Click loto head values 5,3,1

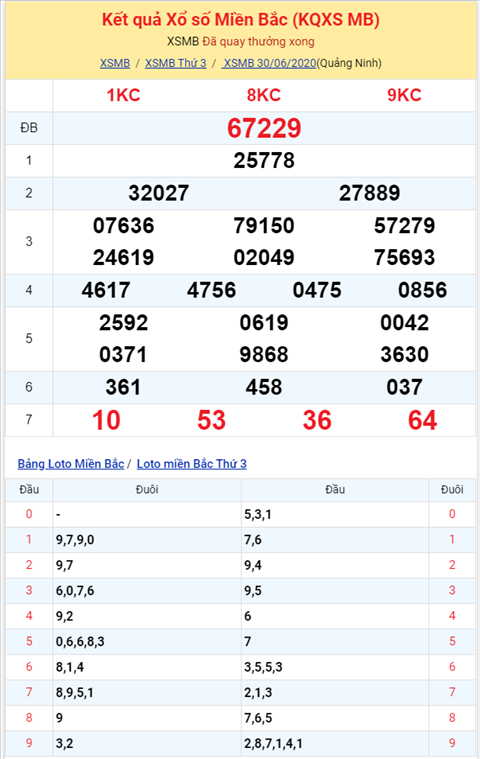coord(258,514)
